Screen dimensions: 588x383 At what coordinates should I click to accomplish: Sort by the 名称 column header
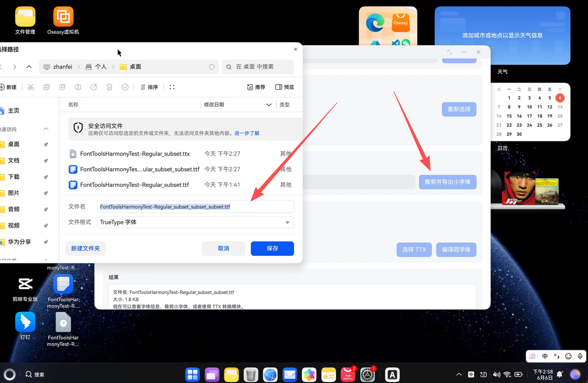click(73, 105)
